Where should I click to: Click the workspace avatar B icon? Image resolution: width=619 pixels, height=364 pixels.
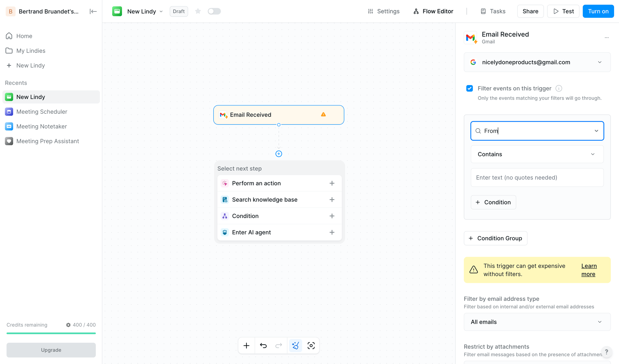(11, 11)
